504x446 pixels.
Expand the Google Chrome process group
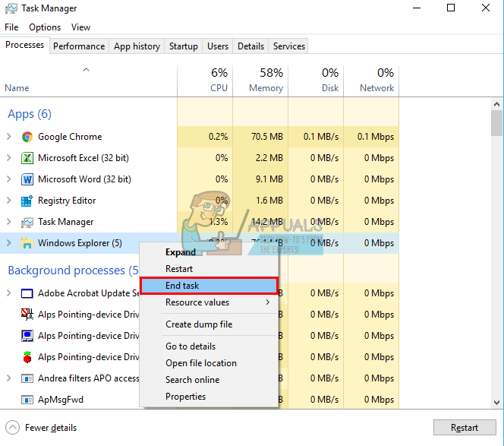9,137
